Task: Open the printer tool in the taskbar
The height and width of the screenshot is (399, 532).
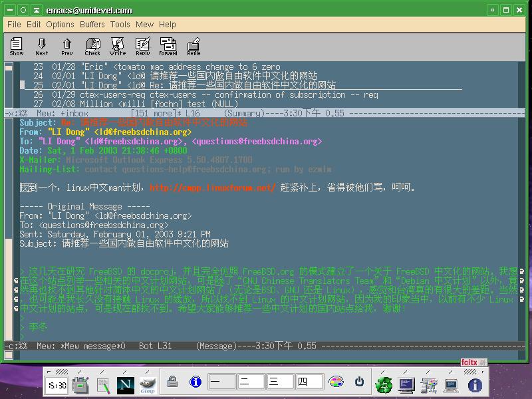Action: tap(80, 384)
